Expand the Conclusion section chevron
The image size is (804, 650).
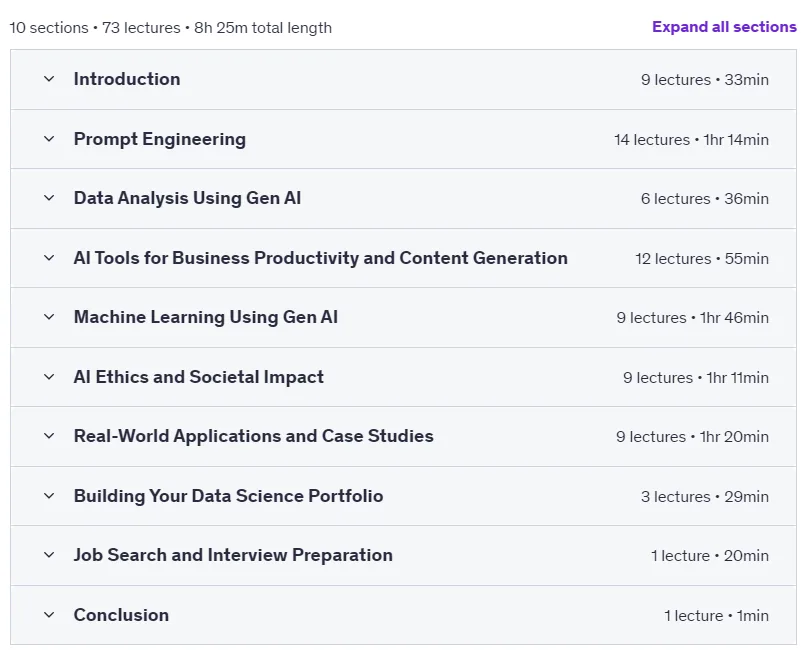tap(49, 615)
